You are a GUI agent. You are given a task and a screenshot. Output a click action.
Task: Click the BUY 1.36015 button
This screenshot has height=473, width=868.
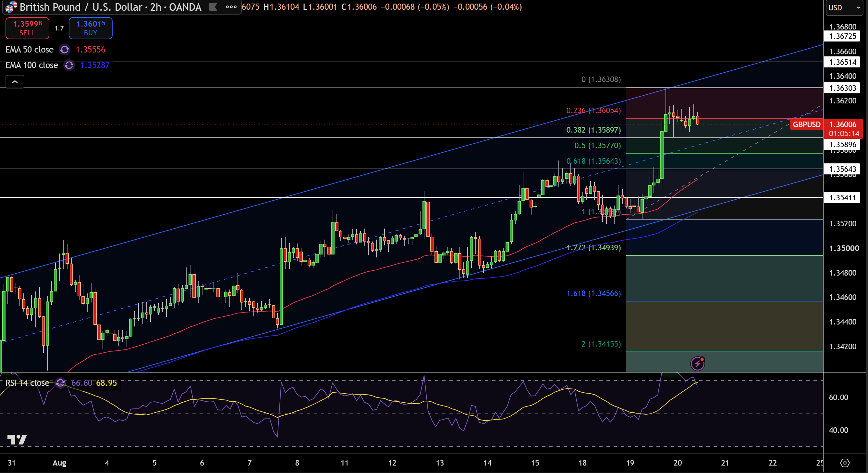[91, 28]
